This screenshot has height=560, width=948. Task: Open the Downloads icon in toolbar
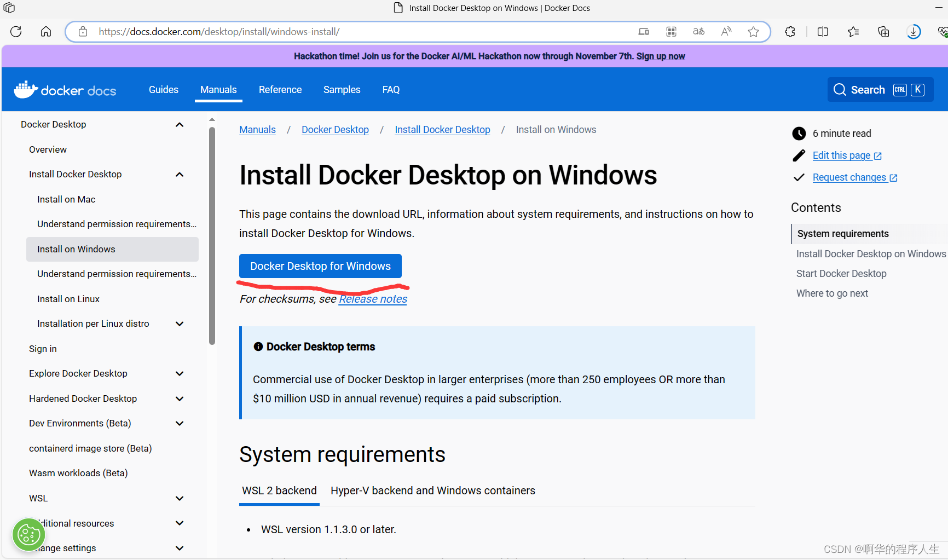pos(914,32)
